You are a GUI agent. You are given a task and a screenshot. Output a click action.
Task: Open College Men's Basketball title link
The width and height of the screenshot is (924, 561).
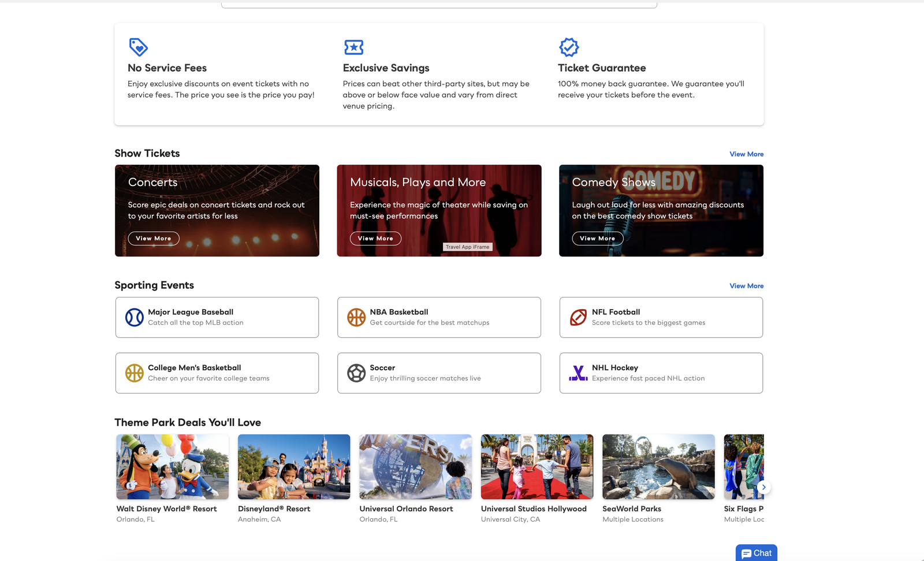click(x=195, y=368)
